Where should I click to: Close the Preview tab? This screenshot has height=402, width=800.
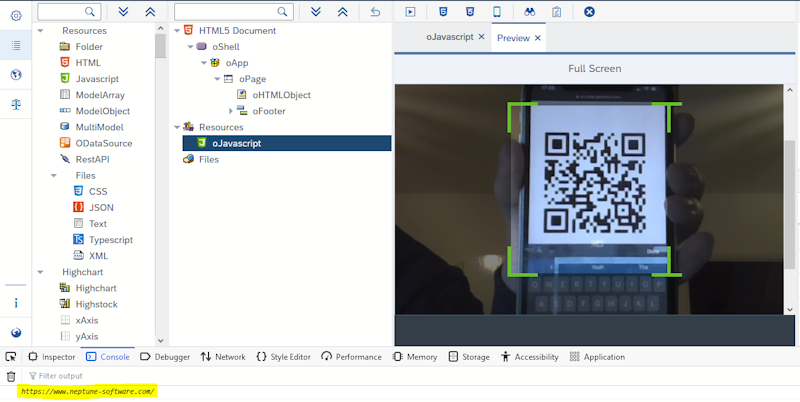538,38
